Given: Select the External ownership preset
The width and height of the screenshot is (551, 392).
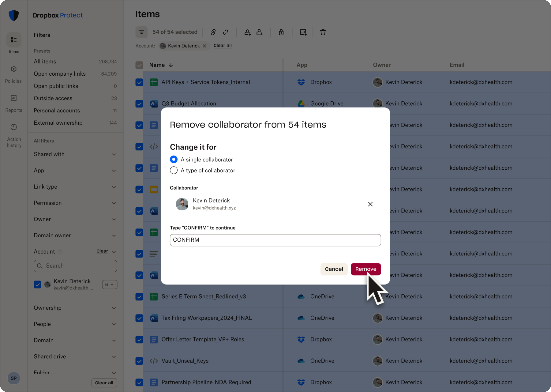Looking at the screenshot, I should click(x=75, y=123).
